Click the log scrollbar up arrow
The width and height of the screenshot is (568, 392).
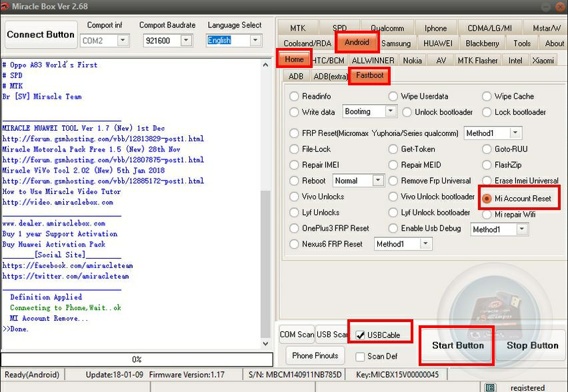pyautogui.click(x=265, y=65)
